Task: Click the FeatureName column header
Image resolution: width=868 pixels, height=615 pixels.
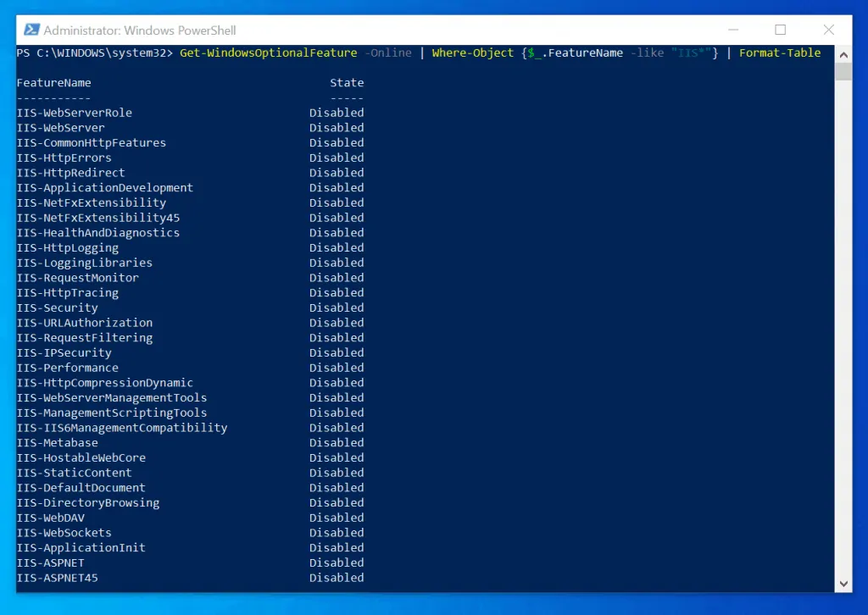Action: (x=53, y=83)
